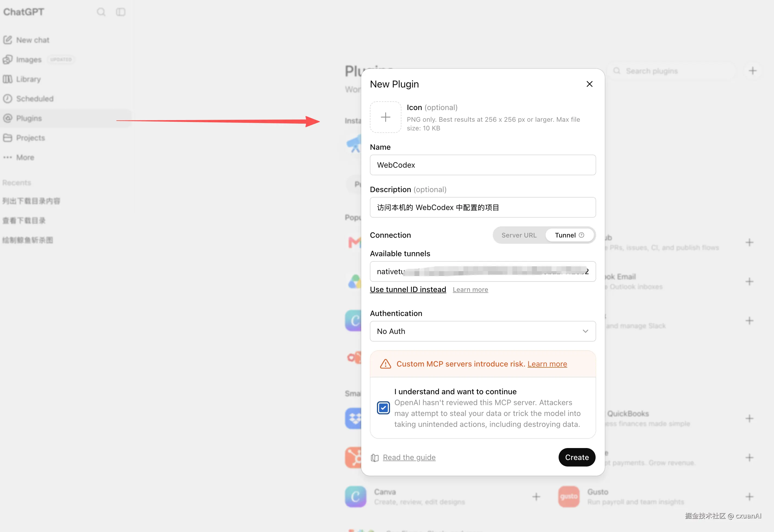Image resolution: width=774 pixels, height=532 pixels.
Task: Open the Available tunnels selector
Action: click(x=483, y=271)
